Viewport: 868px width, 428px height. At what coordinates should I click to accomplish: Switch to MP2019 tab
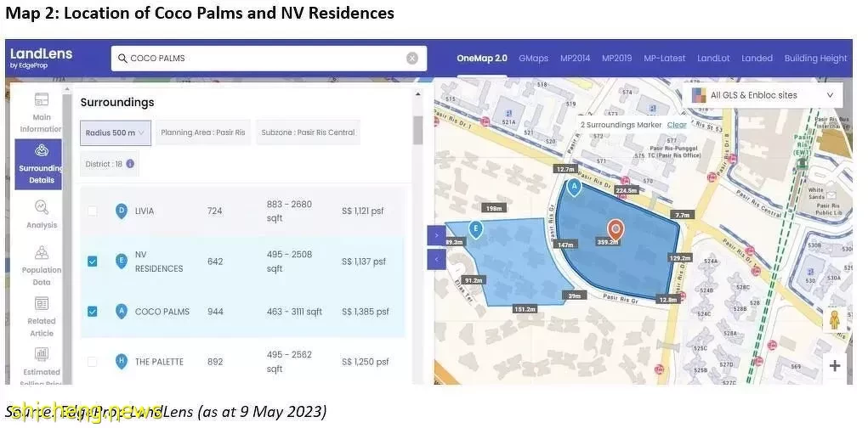click(x=616, y=58)
